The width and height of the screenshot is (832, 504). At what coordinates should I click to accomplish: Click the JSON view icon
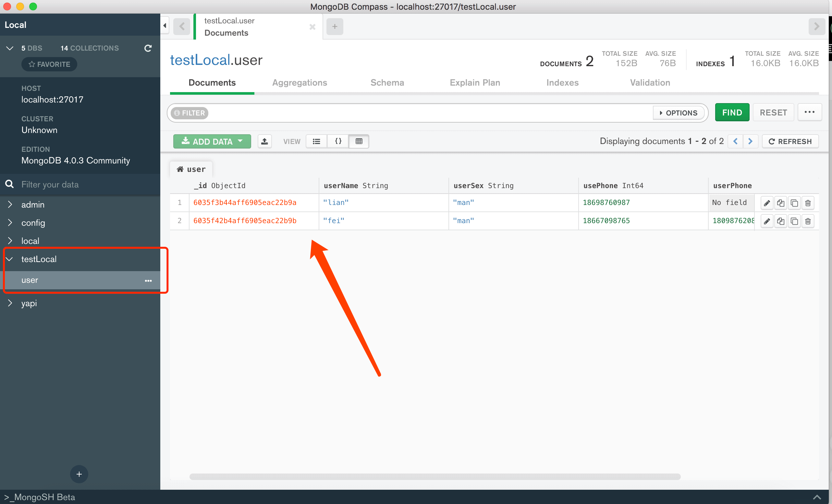[339, 141]
